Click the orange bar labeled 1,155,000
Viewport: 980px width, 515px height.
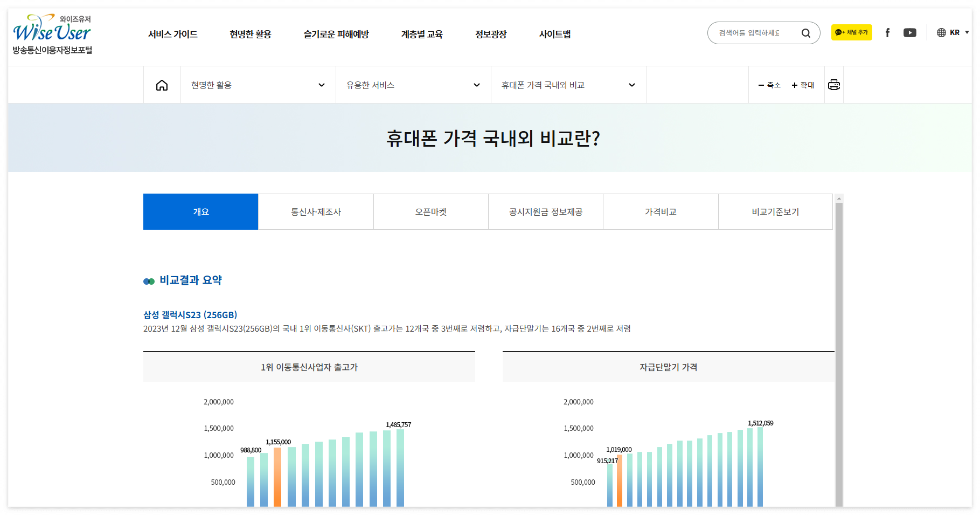(277, 477)
